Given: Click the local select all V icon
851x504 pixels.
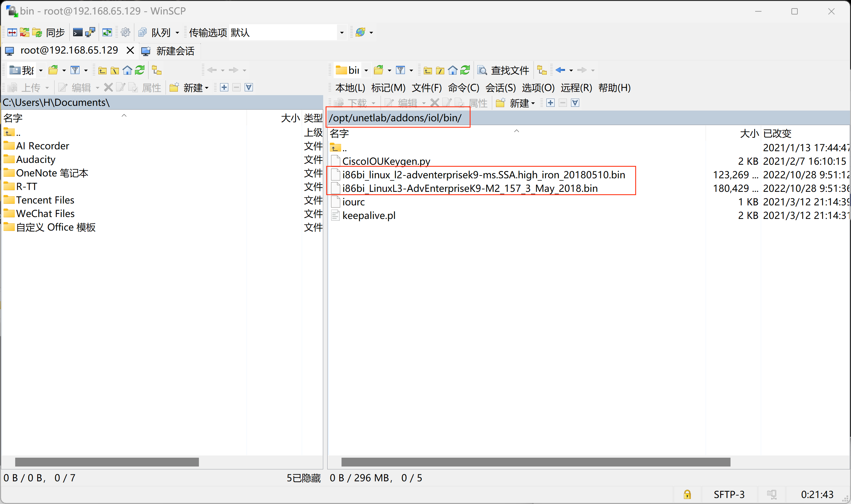Looking at the screenshot, I should (249, 87).
